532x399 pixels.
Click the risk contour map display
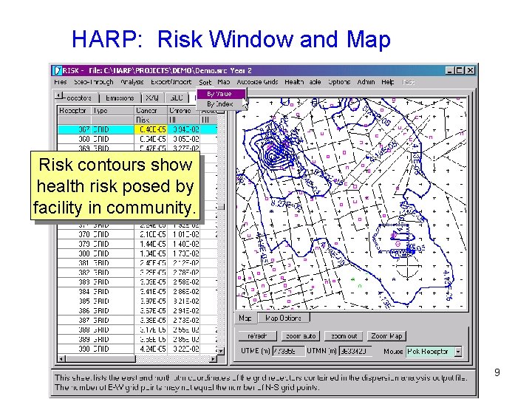(352, 204)
